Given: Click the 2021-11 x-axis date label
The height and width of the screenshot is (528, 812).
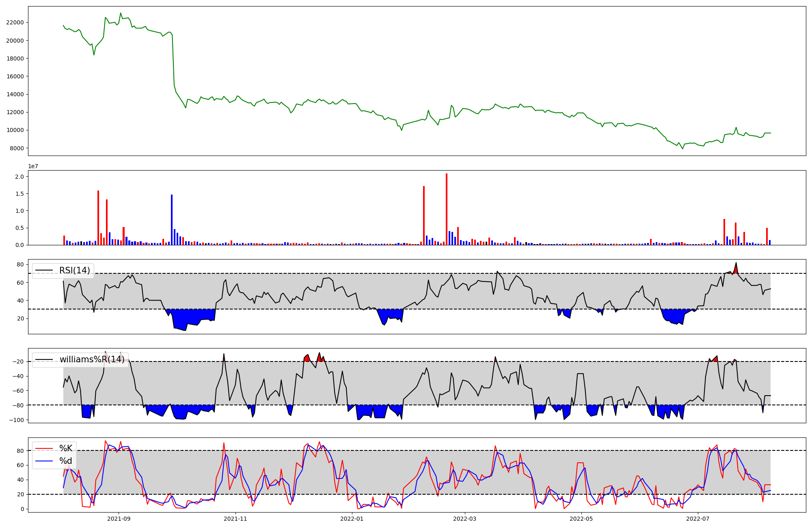Looking at the screenshot, I should point(235,519).
